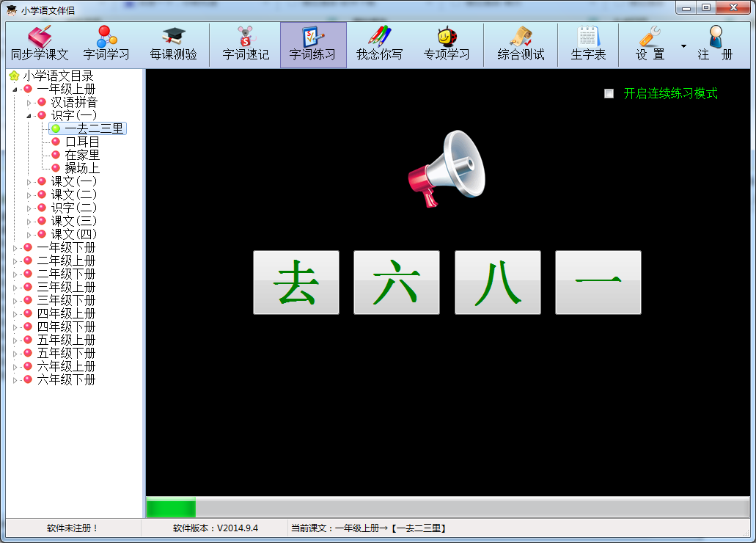Collapse the 一年级上册 tree node
Screen dimensions: 756x543
15,90
